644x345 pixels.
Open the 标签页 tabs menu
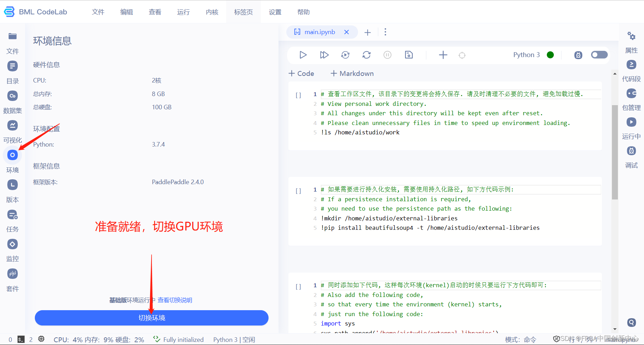(x=243, y=12)
